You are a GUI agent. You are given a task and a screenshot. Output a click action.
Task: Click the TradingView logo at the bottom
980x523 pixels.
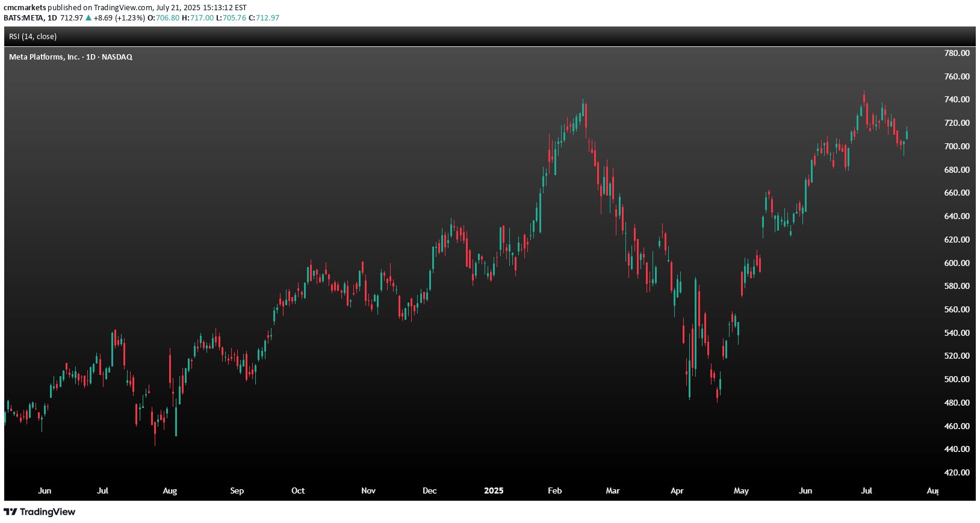click(x=40, y=512)
